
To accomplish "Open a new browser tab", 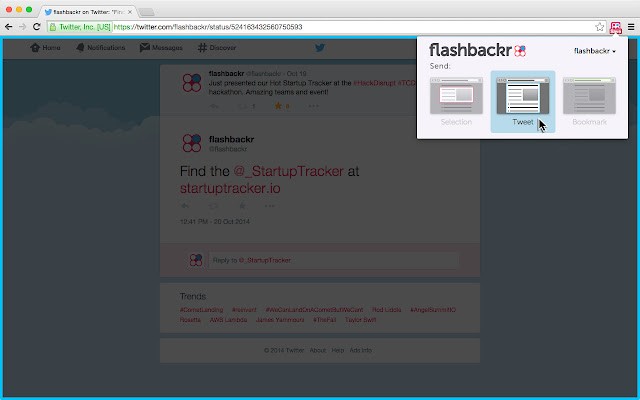I will click(x=146, y=12).
